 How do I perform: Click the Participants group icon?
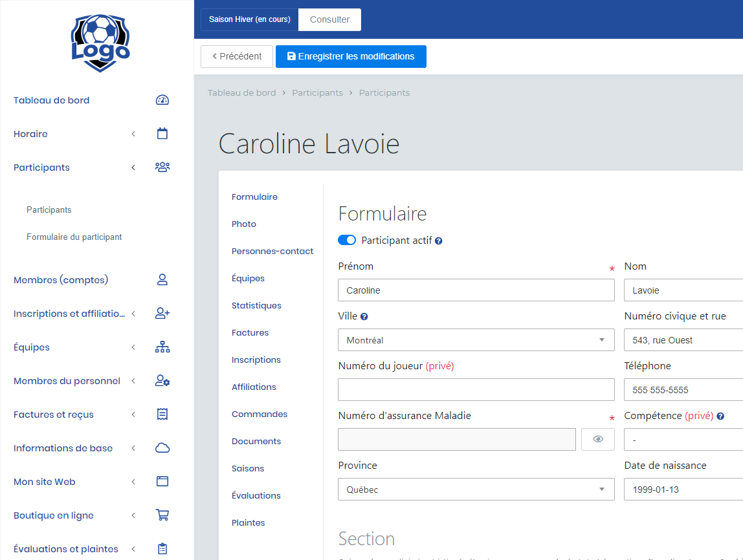[162, 167]
